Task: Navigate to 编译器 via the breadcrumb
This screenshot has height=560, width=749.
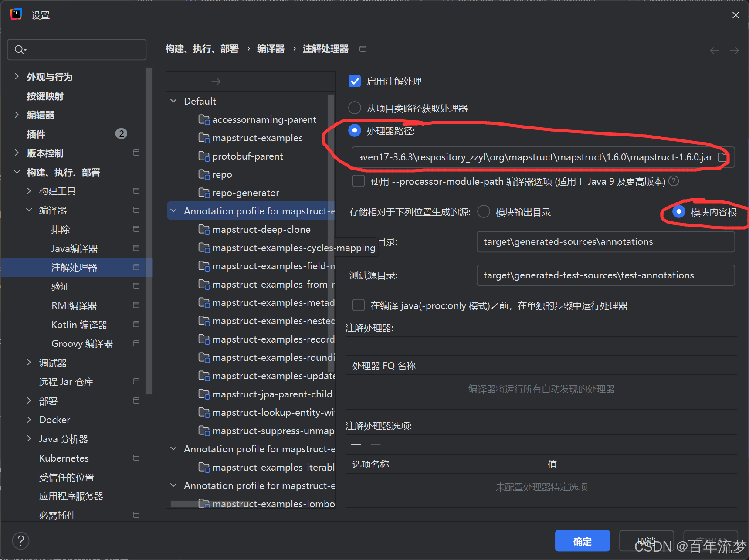Action: (270, 49)
